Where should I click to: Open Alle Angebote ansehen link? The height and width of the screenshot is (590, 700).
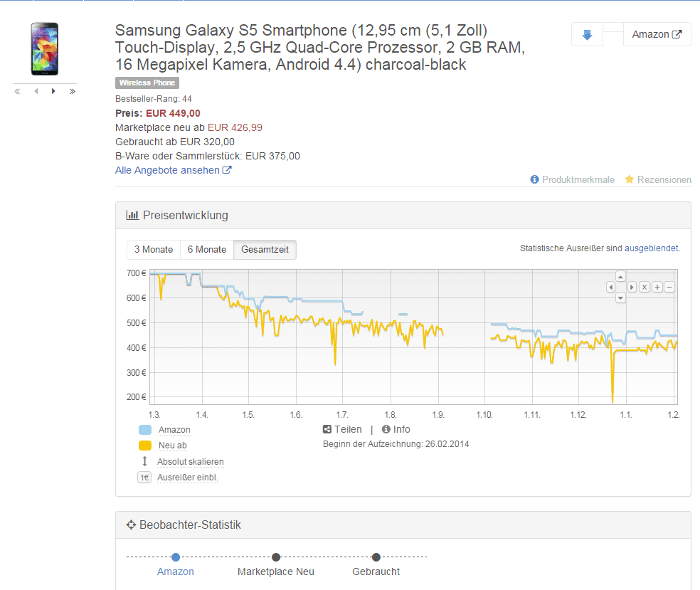173,170
